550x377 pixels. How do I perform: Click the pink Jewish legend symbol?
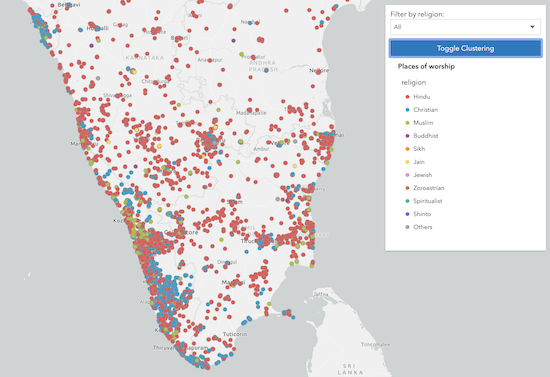(x=407, y=175)
